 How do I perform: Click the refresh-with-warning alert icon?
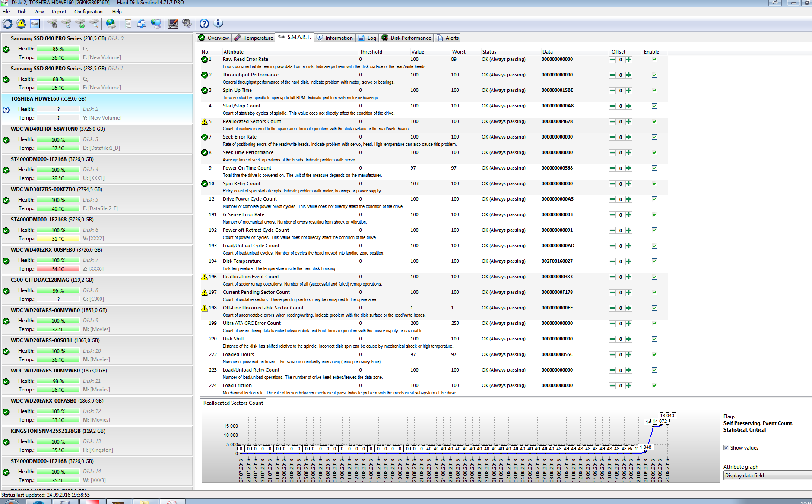pyautogui.click(x=21, y=24)
